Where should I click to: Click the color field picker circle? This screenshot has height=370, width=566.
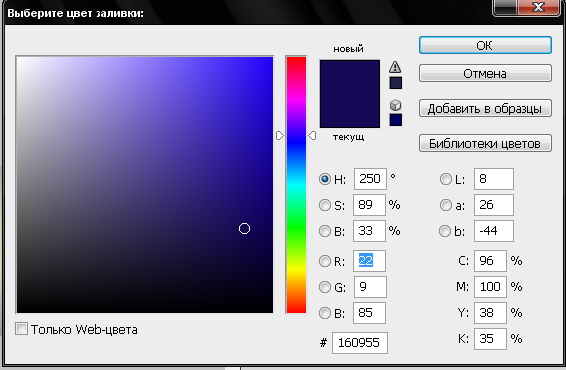pyautogui.click(x=244, y=228)
